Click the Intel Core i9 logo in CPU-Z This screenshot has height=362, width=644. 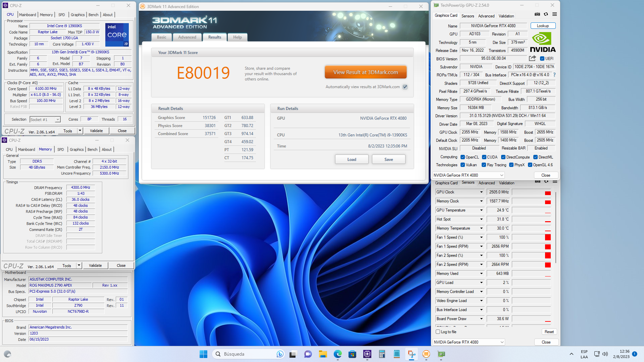(x=117, y=35)
